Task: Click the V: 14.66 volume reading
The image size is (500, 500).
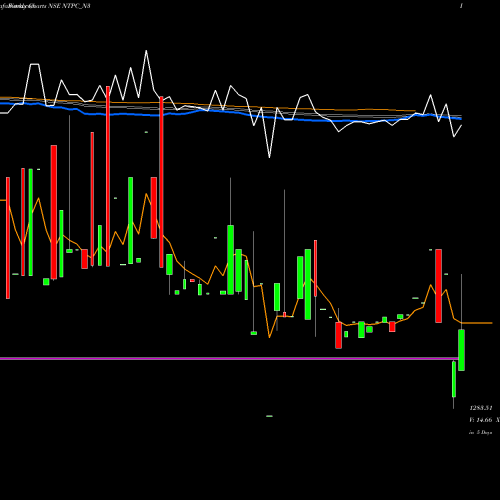Action: (481, 420)
